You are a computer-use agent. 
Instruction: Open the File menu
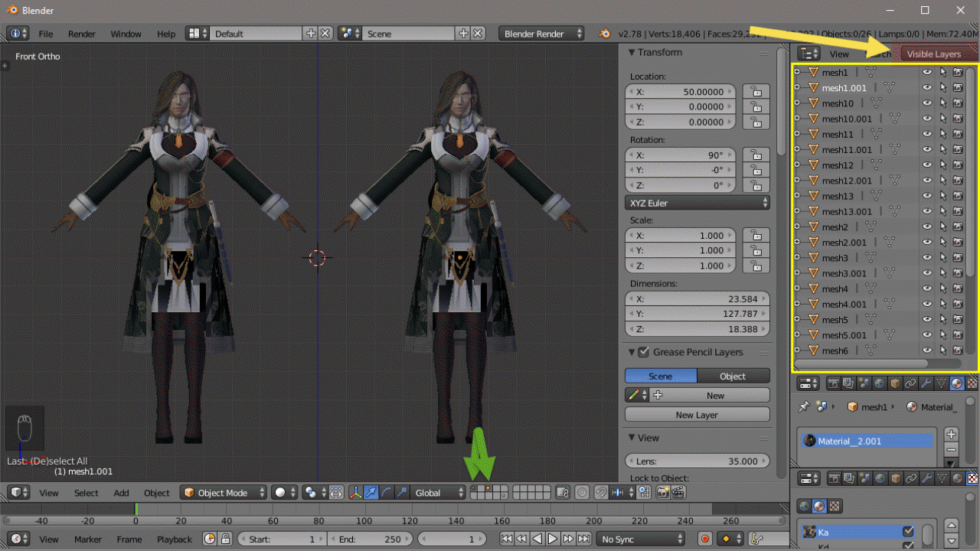[46, 34]
